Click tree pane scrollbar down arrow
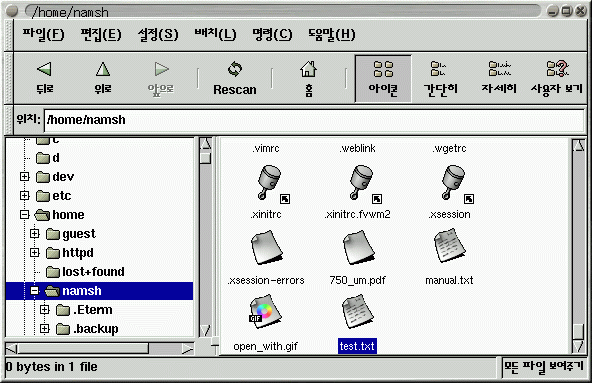This screenshot has height=383, width=592. [205, 330]
